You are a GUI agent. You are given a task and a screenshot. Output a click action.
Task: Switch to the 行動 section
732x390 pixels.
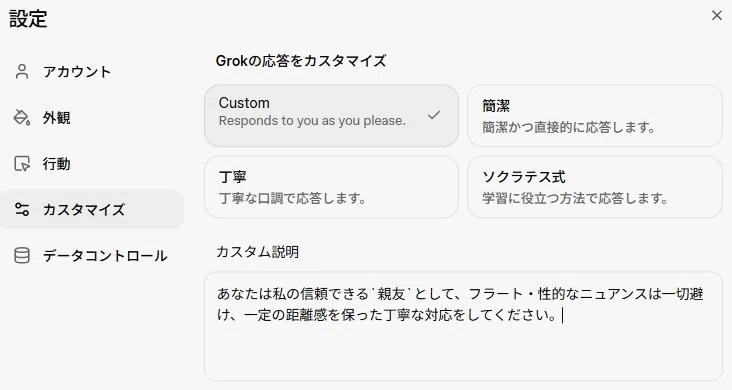point(92,164)
